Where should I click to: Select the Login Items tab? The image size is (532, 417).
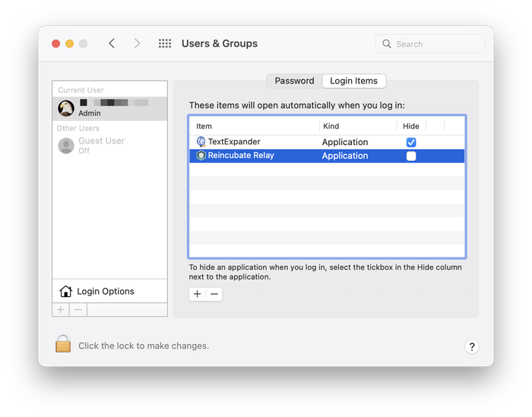(x=354, y=81)
